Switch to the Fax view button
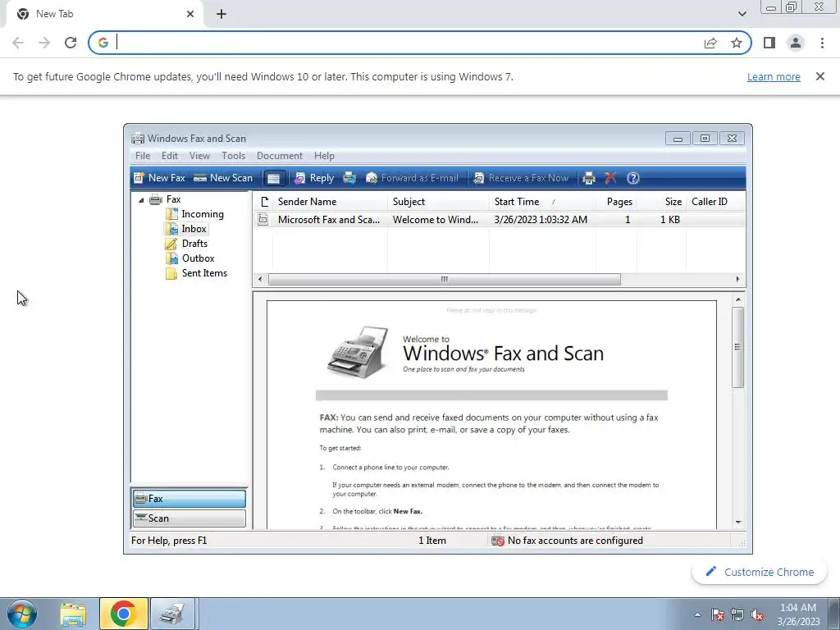Screen dimensions: 840x630 pos(189,499)
